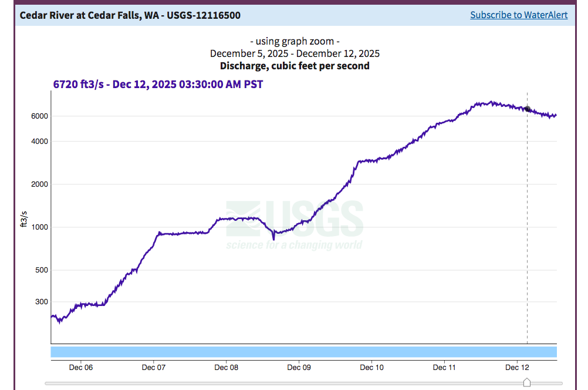Click the ft3/s y-axis unit label
This screenshot has height=390, width=588.
24,218
